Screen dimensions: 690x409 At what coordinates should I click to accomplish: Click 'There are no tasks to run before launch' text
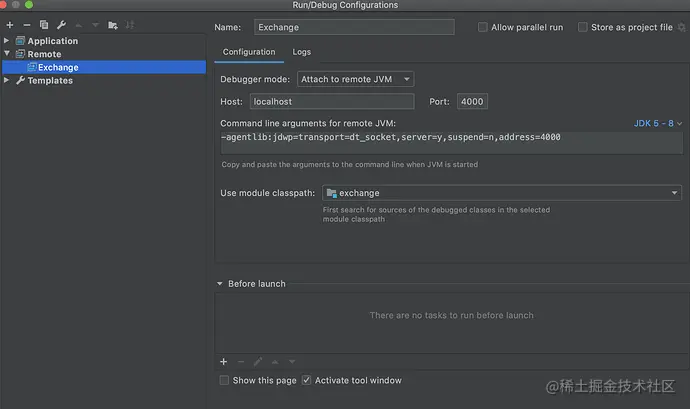point(451,315)
